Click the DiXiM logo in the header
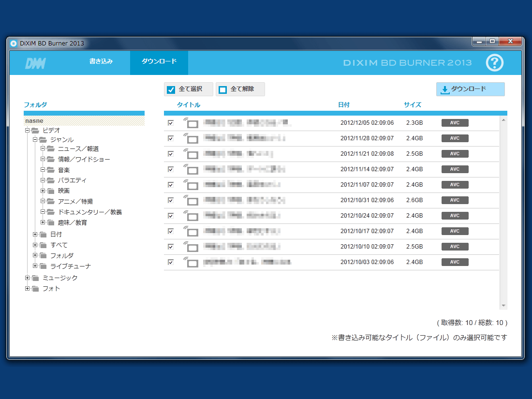 [x=36, y=63]
